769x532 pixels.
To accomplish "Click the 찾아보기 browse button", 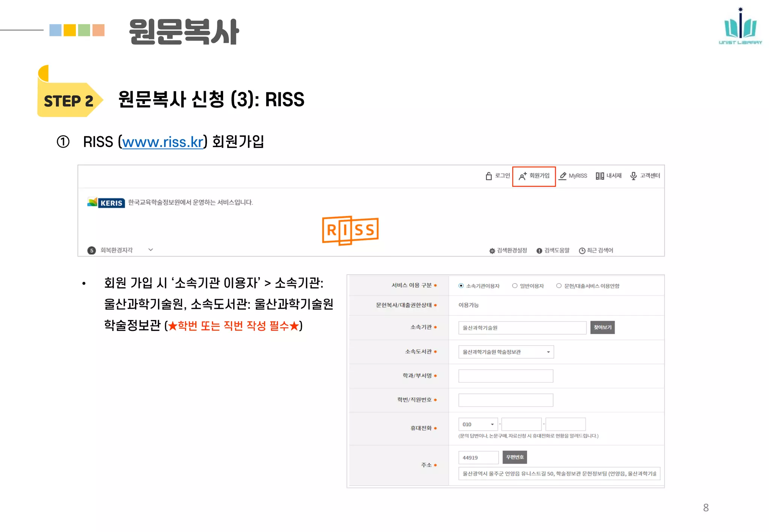I will click(x=602, y=328).
